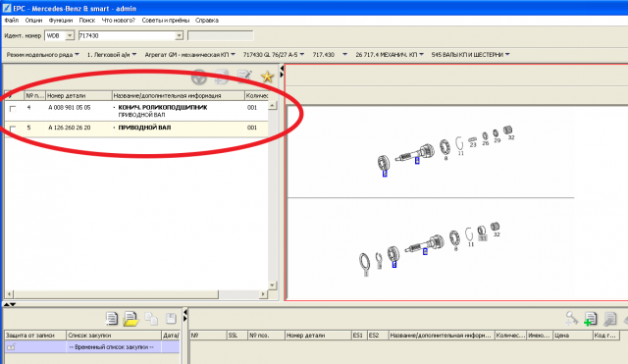The image size is (628, 364).
Task: Click the search wrench icon in bottom right toolbar
Action: click(571, 318)
